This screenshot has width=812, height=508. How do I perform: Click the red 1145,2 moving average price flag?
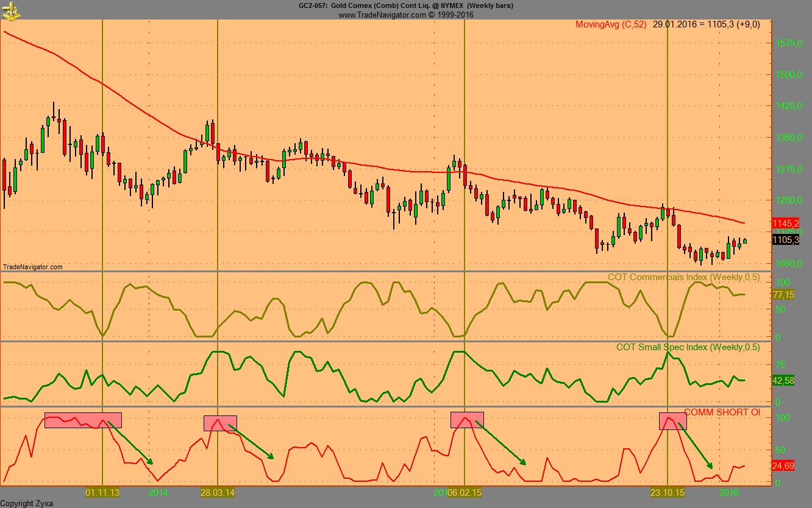coord(786,224)
